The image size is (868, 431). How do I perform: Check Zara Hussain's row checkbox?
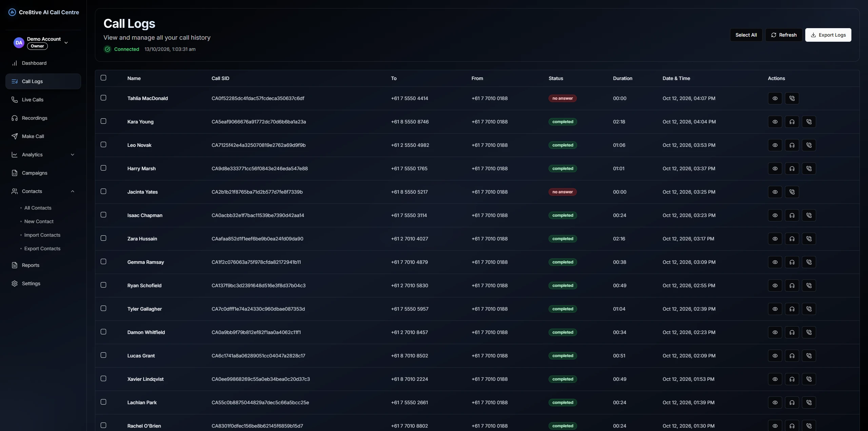tap(103, 238)
